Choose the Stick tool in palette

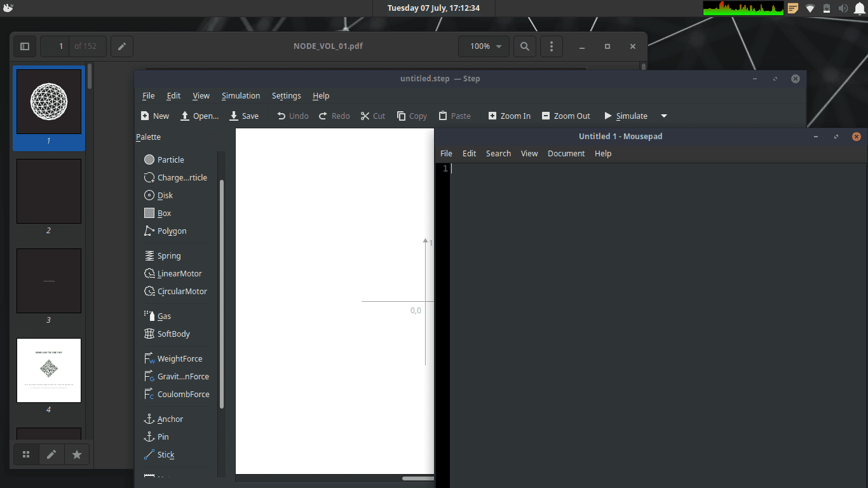(159, 454)
